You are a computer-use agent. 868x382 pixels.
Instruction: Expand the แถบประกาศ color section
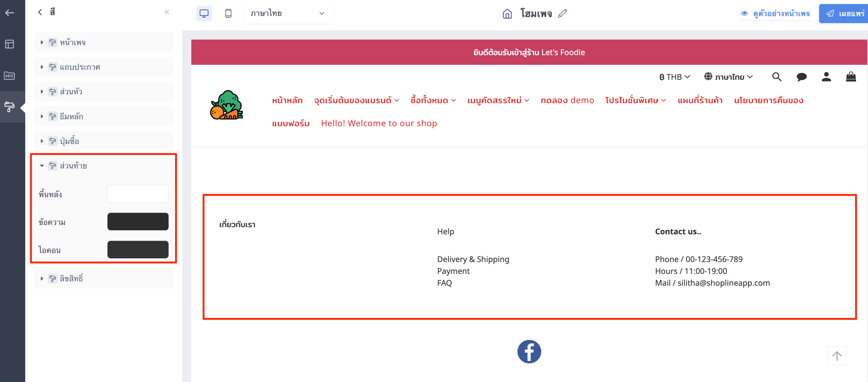point(103,67)
